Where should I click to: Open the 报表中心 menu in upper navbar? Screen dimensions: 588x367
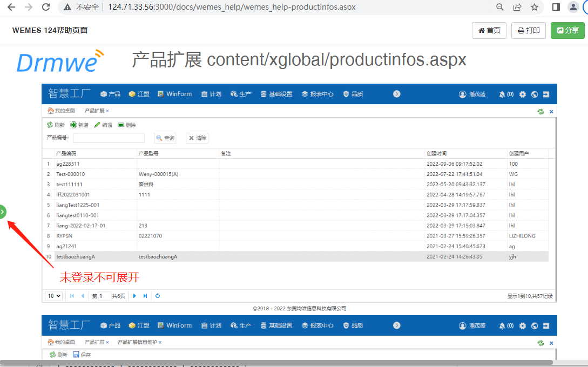pyautogui.click(x=317, y=94)
